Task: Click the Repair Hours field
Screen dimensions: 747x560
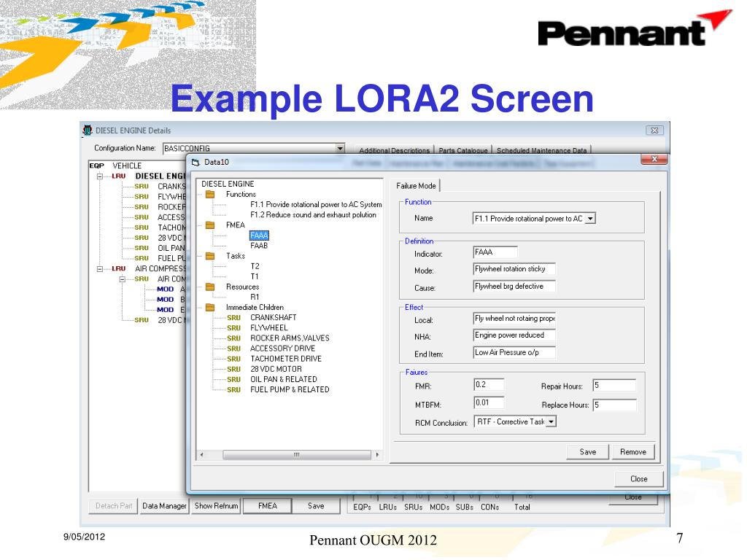Action: [x=614, y=385]
